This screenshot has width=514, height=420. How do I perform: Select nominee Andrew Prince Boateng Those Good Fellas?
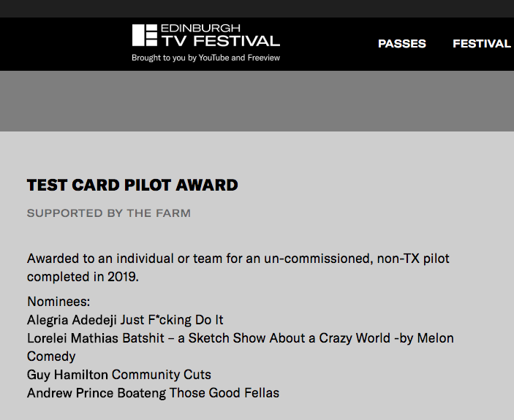(x=153, y=393)
